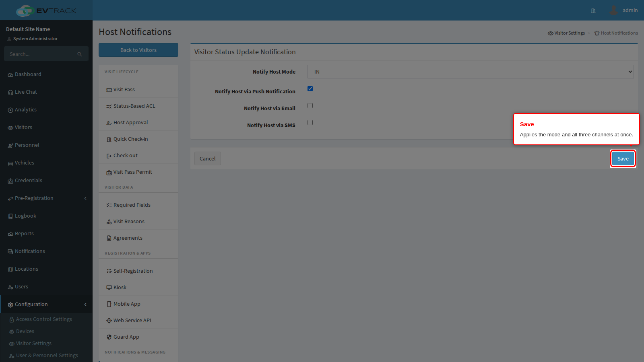644x362 pixels.
Task: Click the Cancel button
Action: (208, 158)
